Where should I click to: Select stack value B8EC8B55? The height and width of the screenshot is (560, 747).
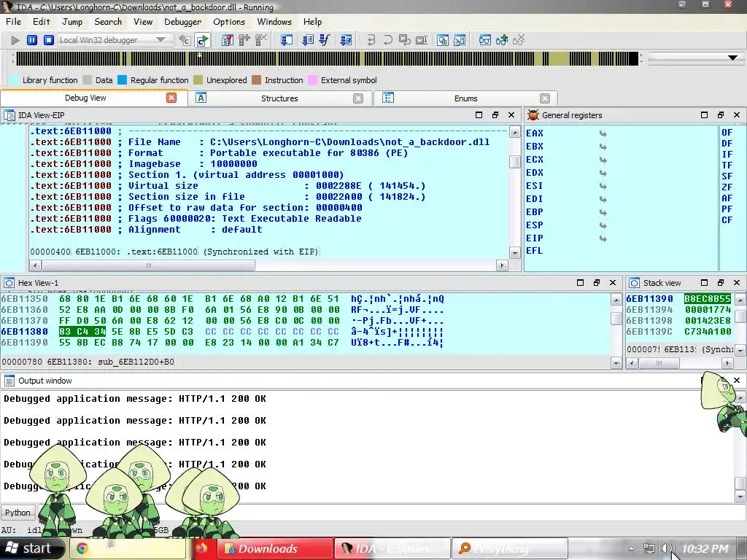(x=708, y=298)
